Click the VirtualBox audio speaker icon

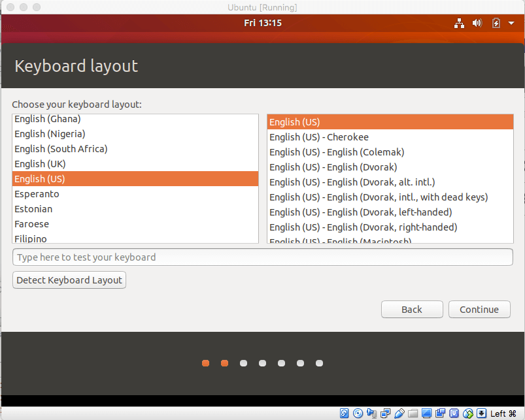tap(371, 413)
